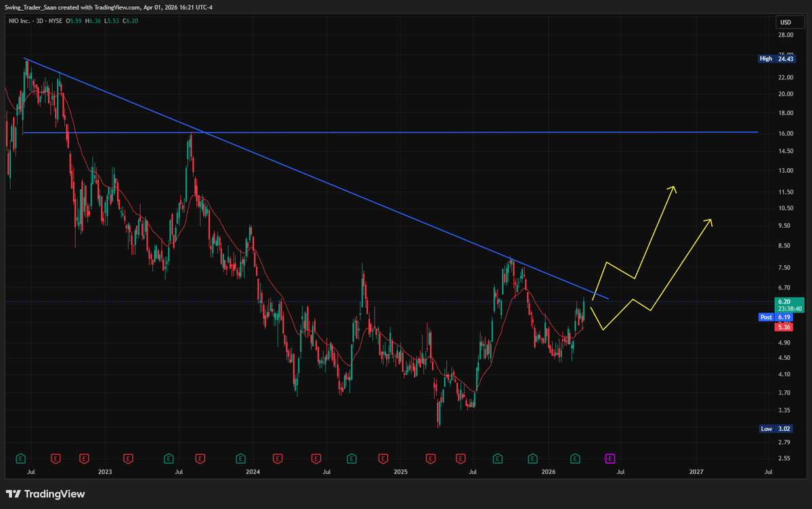Screen dimensions: 812x509
Task: Click the 9.50 price axis label
Action: pos(784,226)
